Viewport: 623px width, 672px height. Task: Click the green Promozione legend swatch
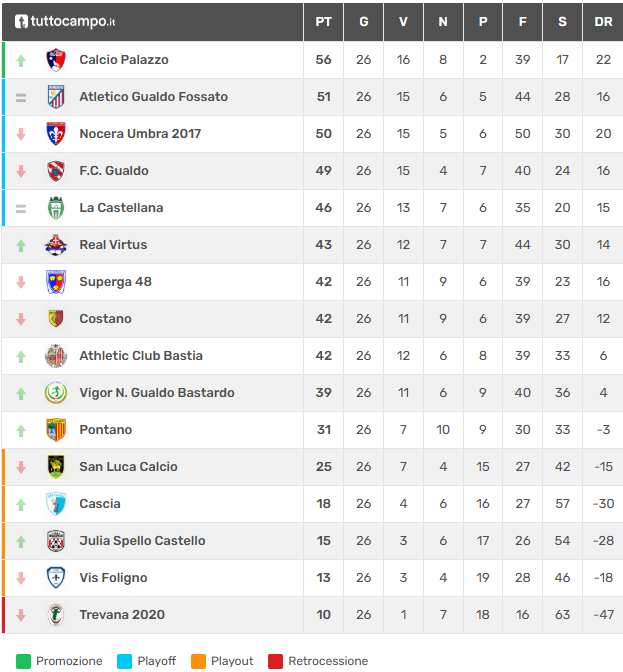point(23,661)
